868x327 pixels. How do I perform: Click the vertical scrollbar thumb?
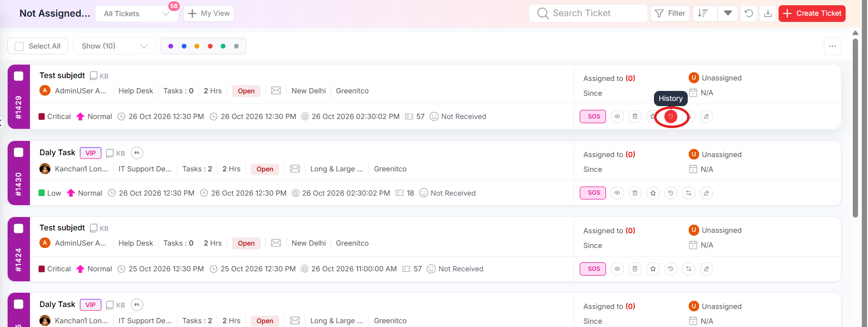(x=855, y=128)
